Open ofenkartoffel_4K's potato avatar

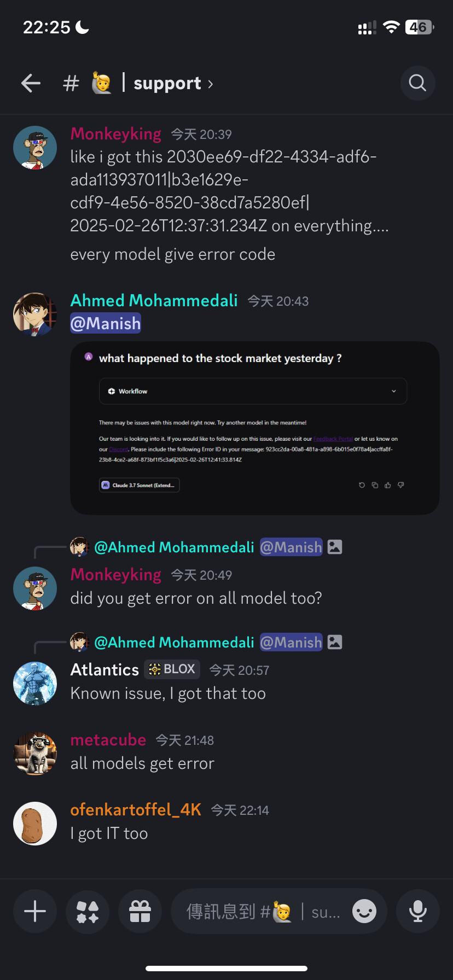point(35,824)
